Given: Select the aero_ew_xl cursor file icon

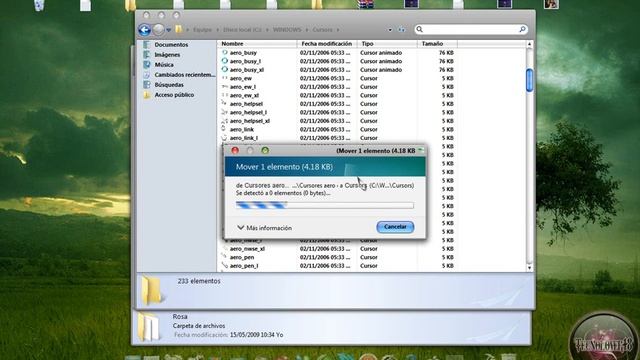Looking at the screenshot, I should pos(224,95).
